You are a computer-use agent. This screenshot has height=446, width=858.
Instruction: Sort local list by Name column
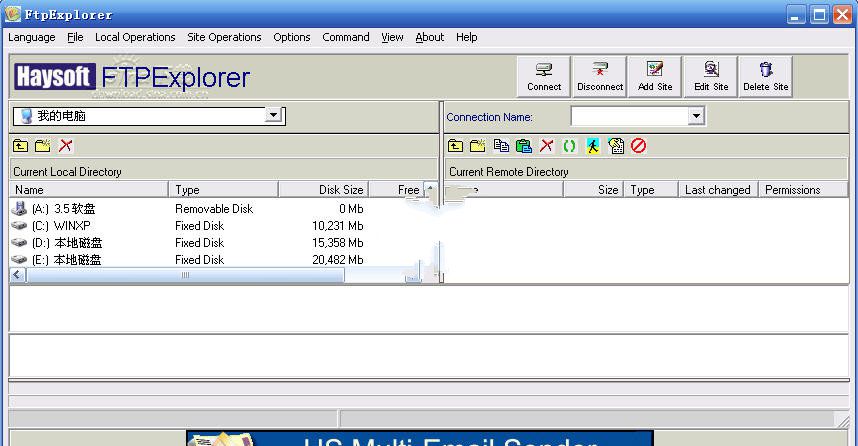coord(89,189)
